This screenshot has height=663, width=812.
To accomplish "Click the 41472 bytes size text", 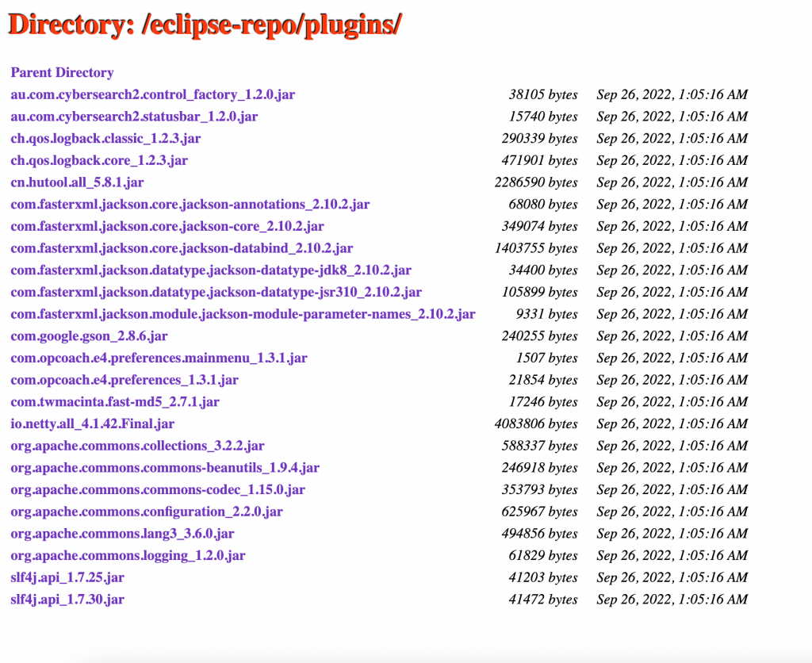I will click(x=543, y=600).
